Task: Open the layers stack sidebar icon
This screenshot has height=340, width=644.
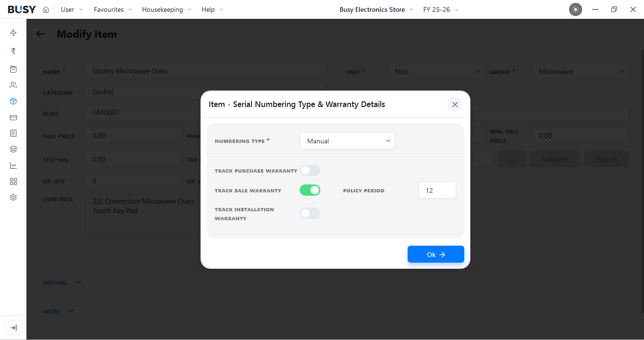Action: pyautogui.click(x=13, y=149)
